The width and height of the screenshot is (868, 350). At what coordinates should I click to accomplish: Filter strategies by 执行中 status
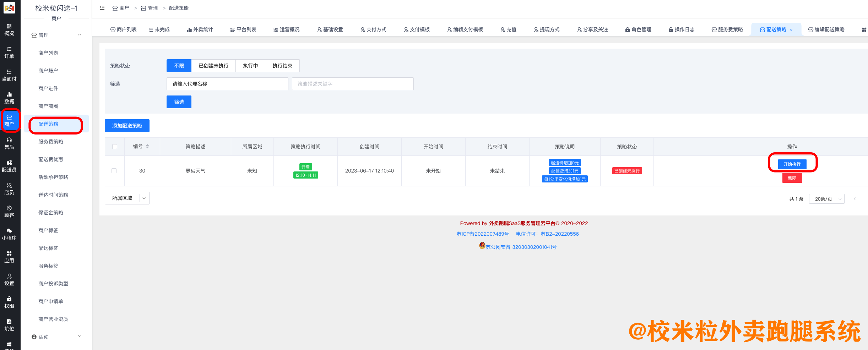pyautogui.click(x=250, y=65)
